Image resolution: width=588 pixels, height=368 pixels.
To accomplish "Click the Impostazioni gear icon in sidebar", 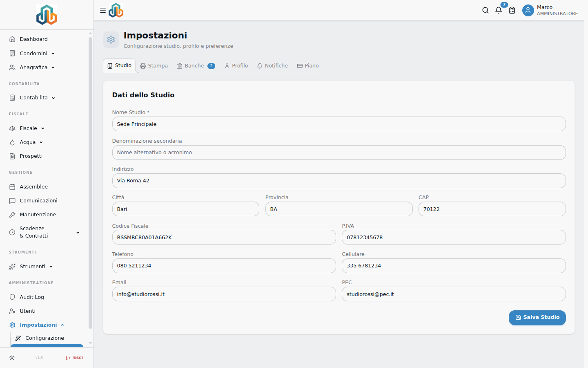I will 12,325.
